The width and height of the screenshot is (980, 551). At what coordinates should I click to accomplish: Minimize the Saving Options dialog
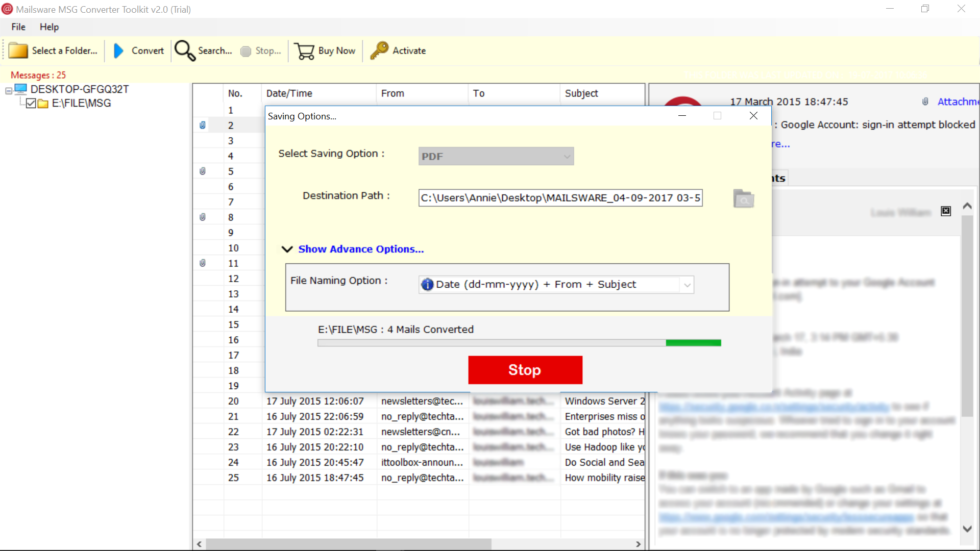(682, 116)
